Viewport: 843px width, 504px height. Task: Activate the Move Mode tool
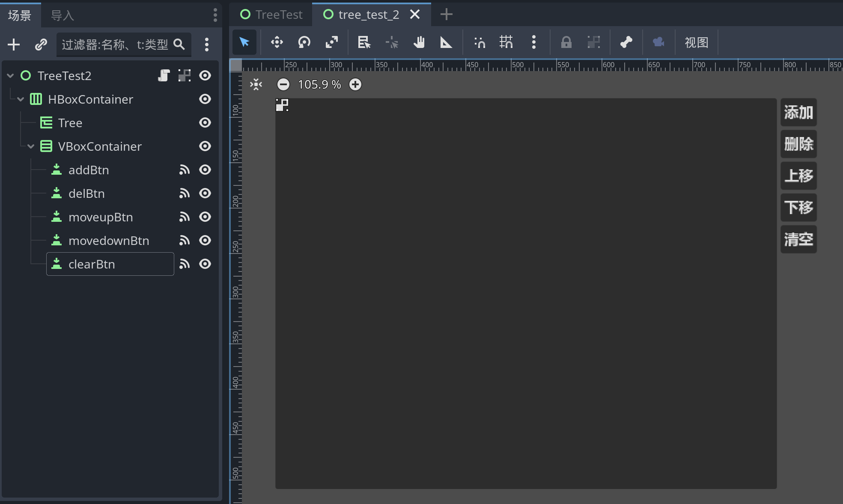click(277, 42)
